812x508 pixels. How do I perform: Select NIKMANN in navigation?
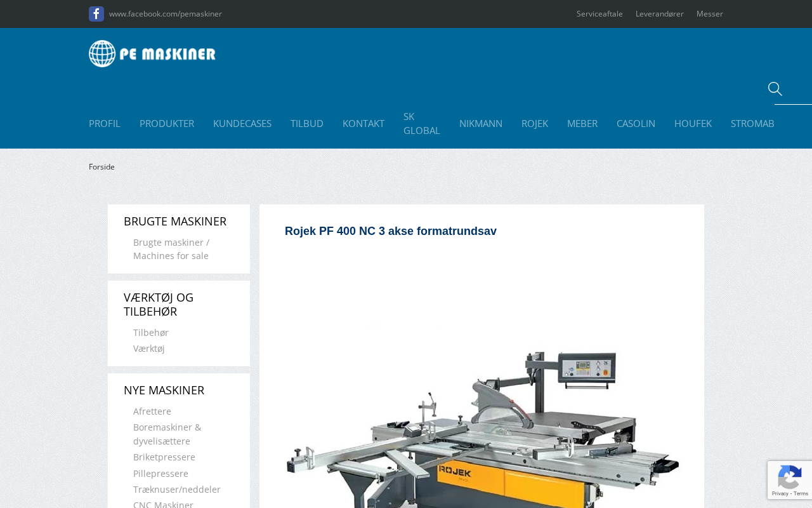tap(481, 123)
